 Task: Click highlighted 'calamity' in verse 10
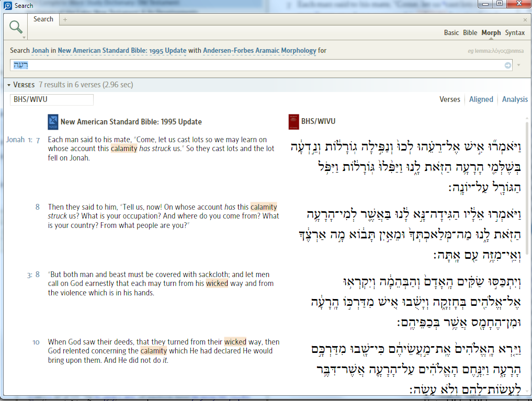tap(154, 351)
